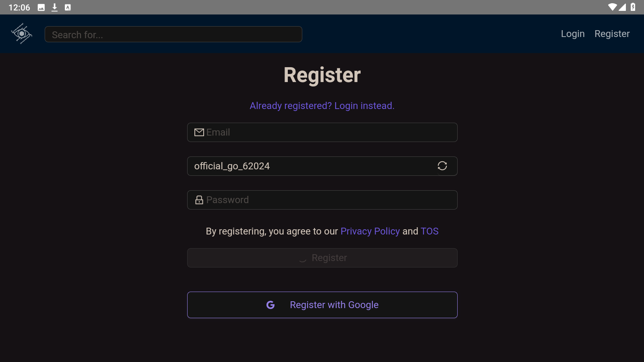Open Login from the top navigation
Screen dimensions: 644x362
pos(572,34)
